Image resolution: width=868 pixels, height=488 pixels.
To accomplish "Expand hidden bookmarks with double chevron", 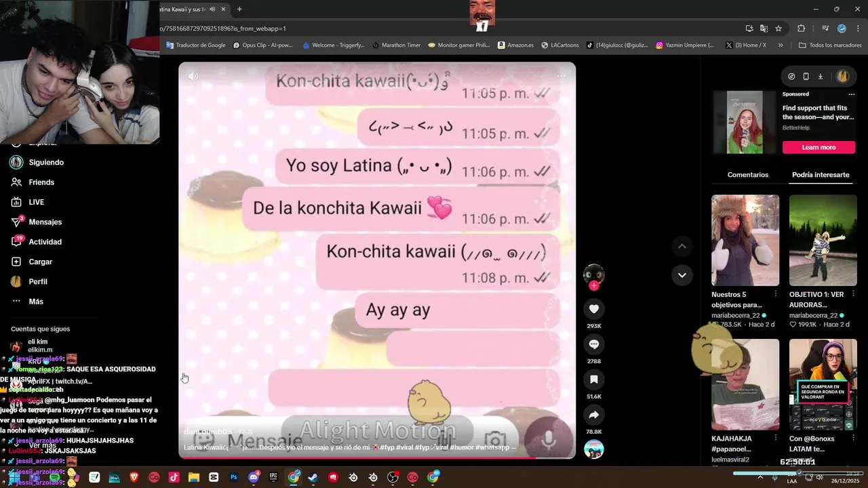I will pyautogui.click(x=781, y=45).
